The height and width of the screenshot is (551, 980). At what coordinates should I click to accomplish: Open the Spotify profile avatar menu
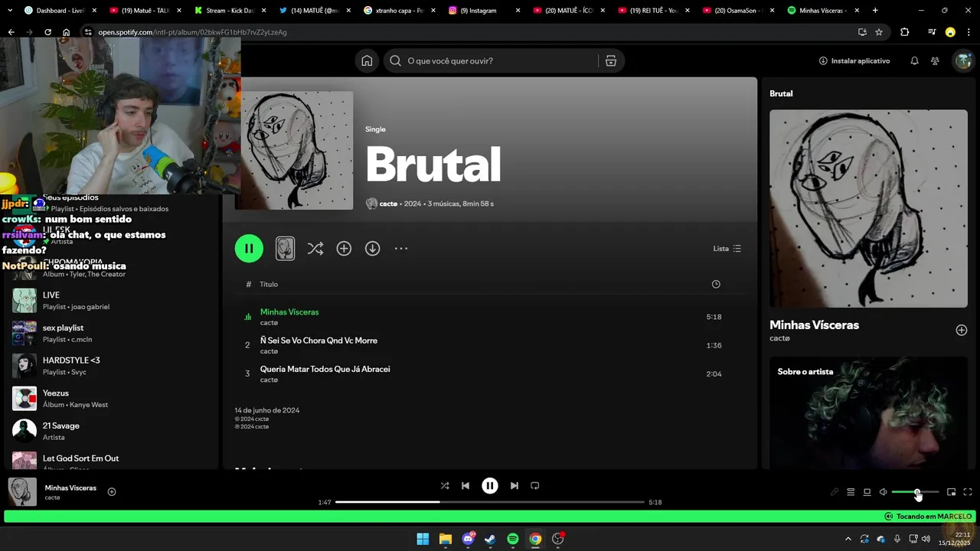click(962, 61)
